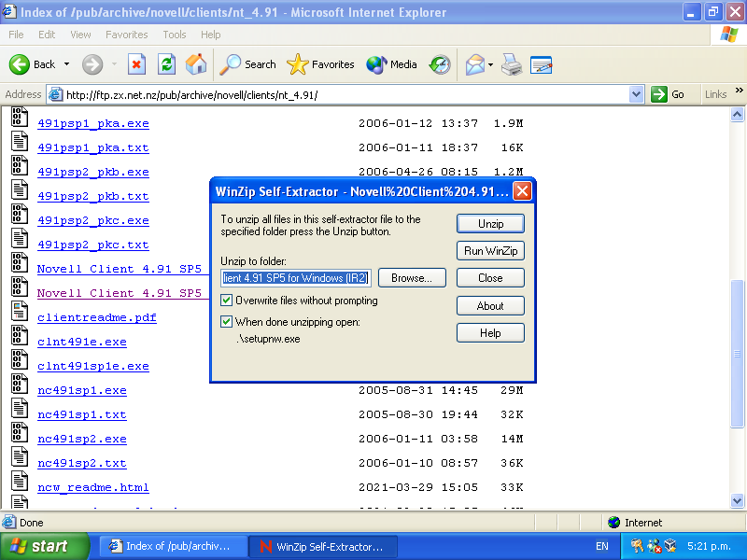The height and width of the screenshot is (560, 747).
Task: Expand the Links bar double-chevron
Action: (x=739, y=90)
